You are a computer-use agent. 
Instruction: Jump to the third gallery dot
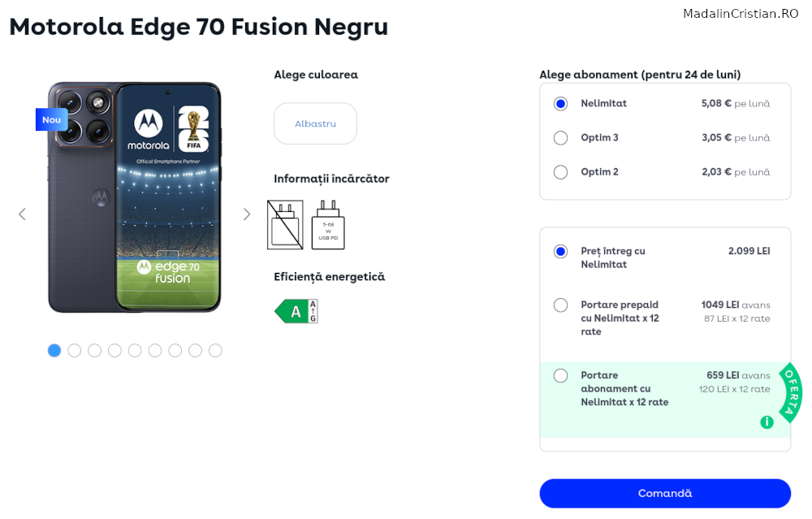94,350
